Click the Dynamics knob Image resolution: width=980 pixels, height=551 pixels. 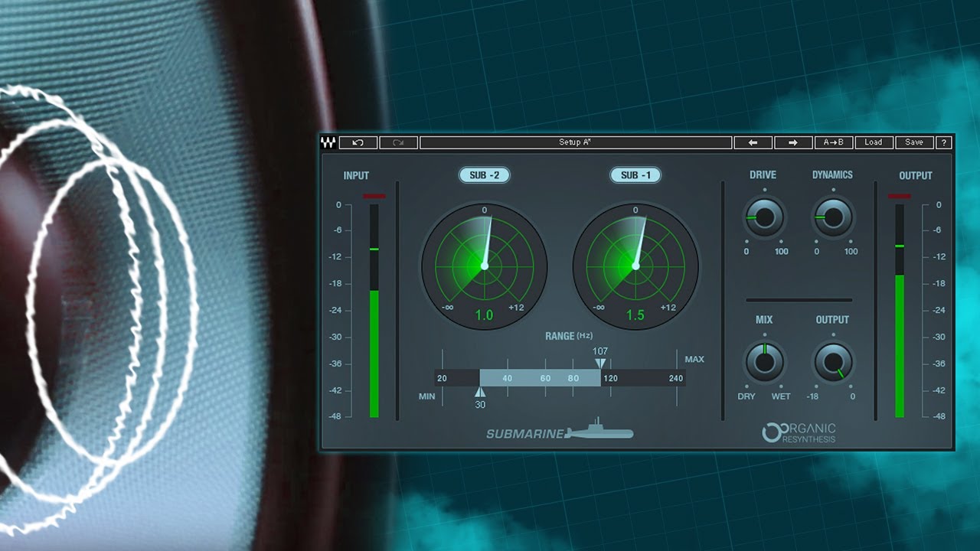tap(832, 217)
